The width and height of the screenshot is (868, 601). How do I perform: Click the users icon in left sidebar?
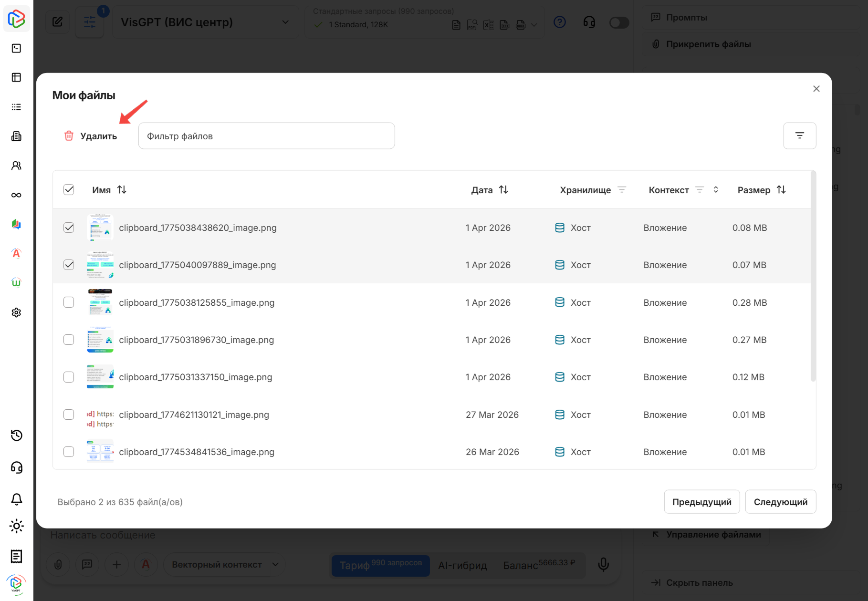(17, 166)
